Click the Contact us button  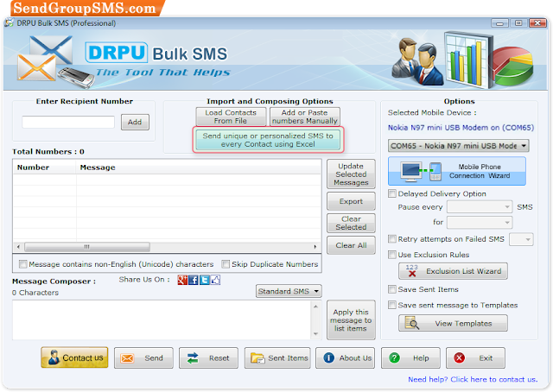74,357
